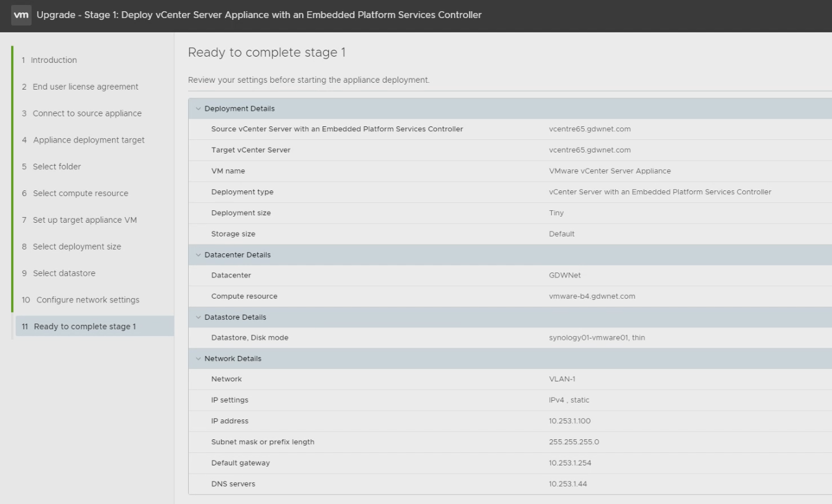Click the Ready to complete stage 1 heading
This screenshot has height=504, width=832.
point(267,53)
